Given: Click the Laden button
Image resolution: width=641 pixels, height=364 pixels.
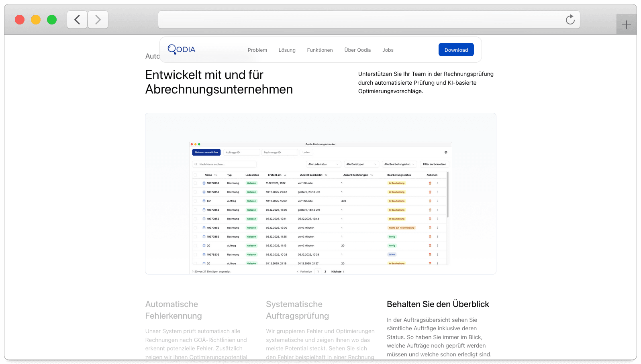Looking at the screenshot, I should pyautogui.click(x=306, y=153).
